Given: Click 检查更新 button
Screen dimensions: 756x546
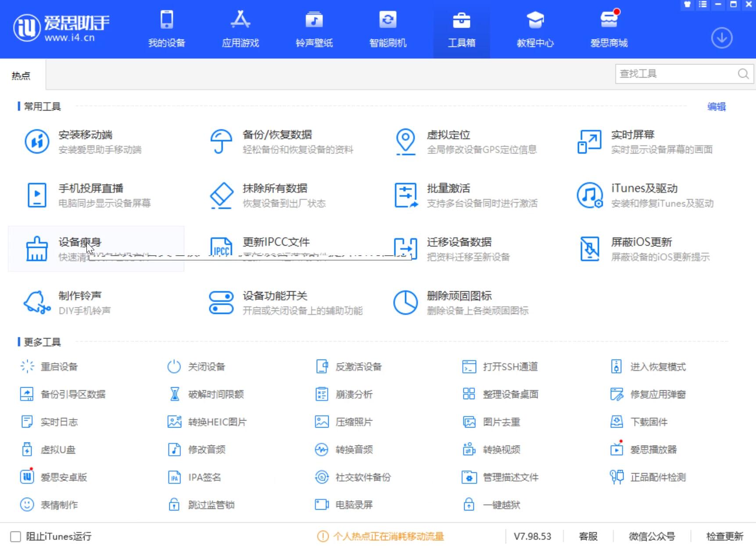Looking at the screenshot, I should click(x=725, y=536).
